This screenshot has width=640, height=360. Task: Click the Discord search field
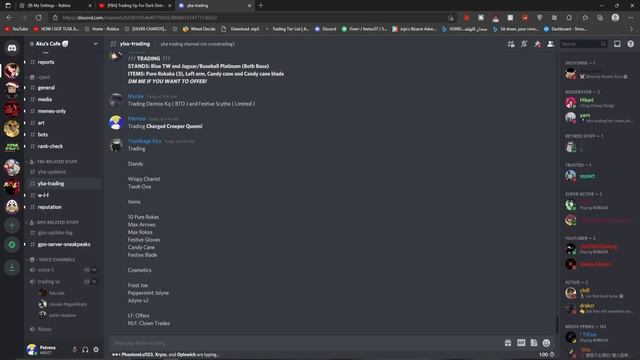click(584, 44)
